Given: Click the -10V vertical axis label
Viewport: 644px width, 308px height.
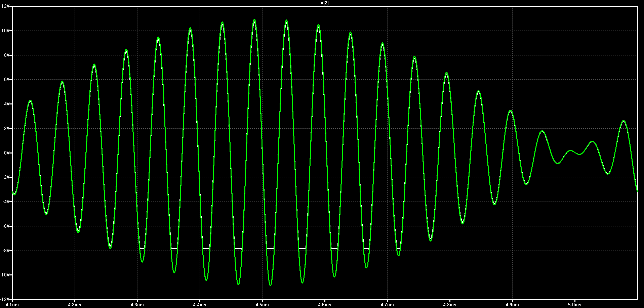Looking at the screenshot, I should [5, 275].
